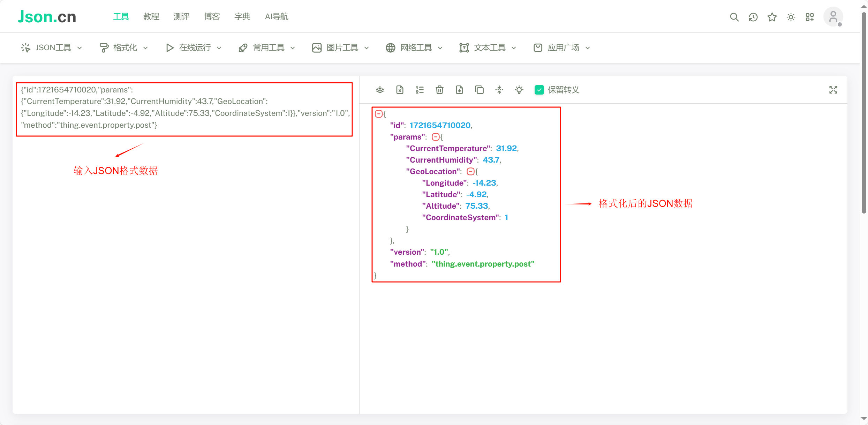
Task: Click the compress collapse arrows icon
Action: click(499, 90)
